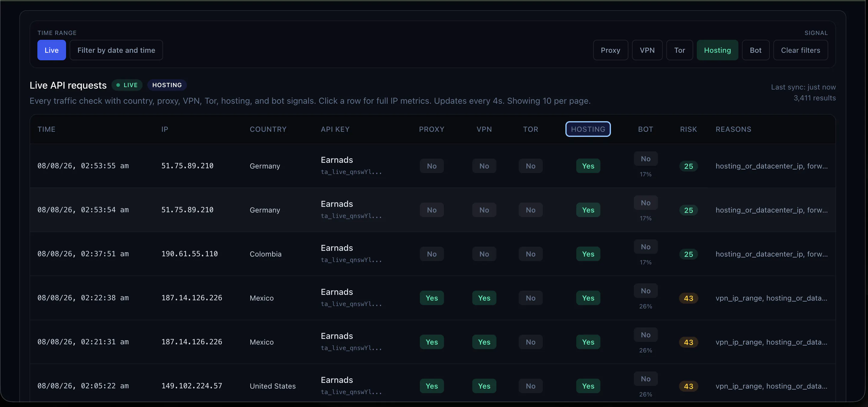Click the risk score 43 in the 02:21:31 row
Screen dimensions: 868x407
(x=688, y=342)
